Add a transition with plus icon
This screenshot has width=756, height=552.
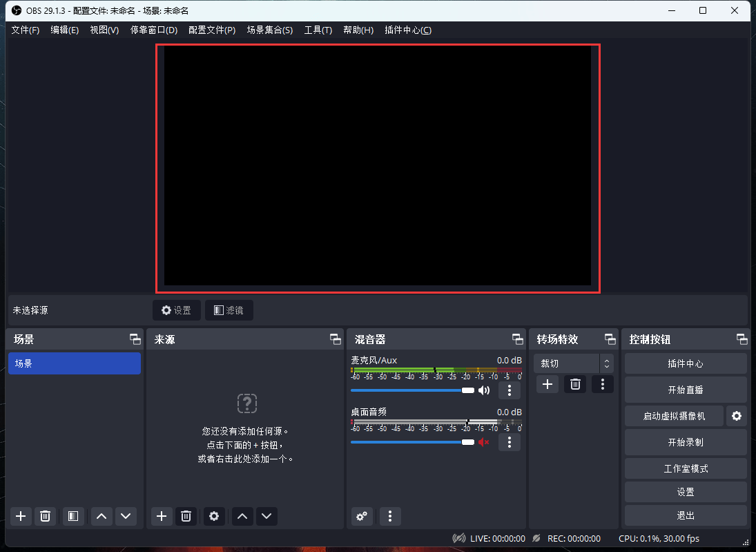(547, 384)
